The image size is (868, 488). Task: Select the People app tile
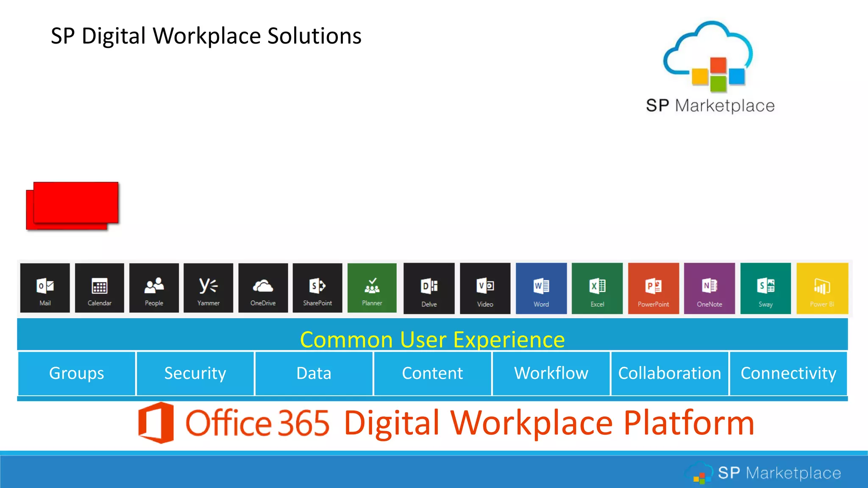pyautogui.click(x=154, y=288)
